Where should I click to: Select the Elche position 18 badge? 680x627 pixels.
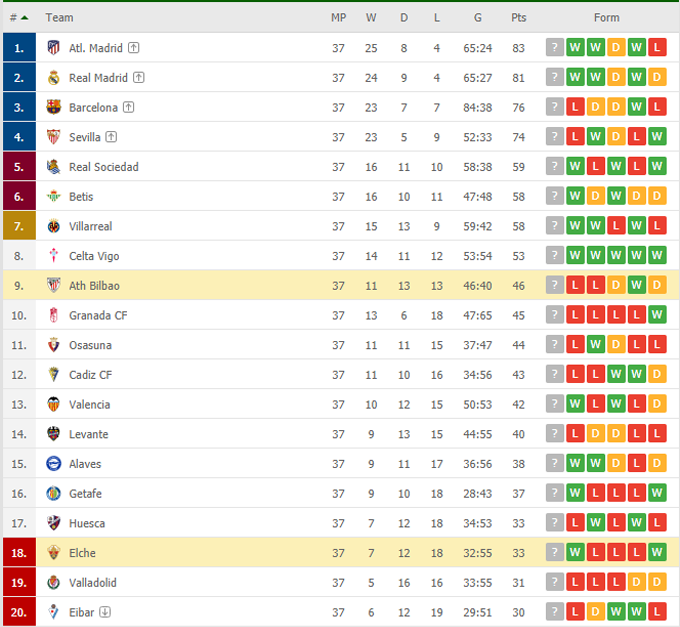(19, 553)
